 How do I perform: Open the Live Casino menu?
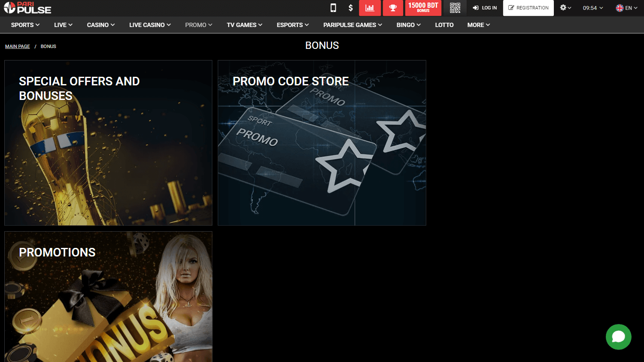(150, 25)
